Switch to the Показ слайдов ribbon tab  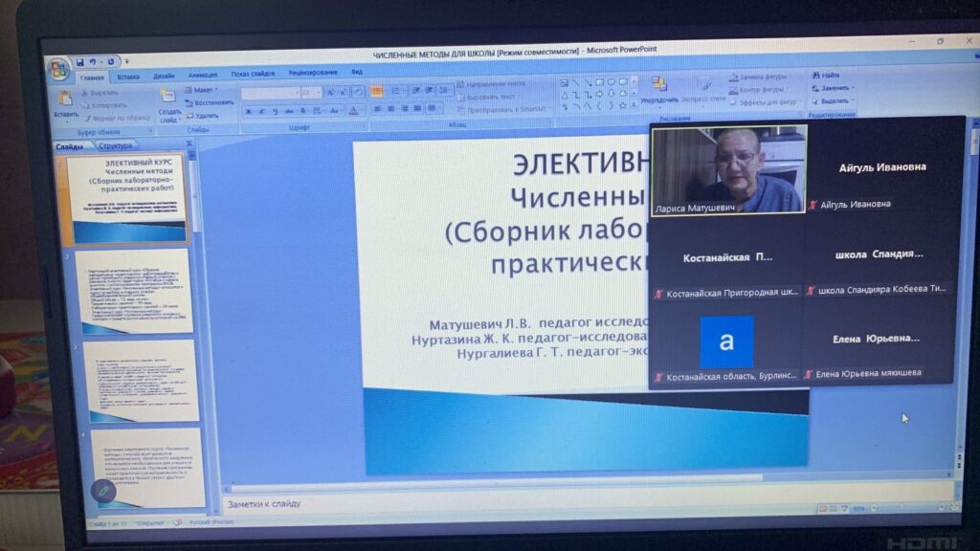coord(253,74)
